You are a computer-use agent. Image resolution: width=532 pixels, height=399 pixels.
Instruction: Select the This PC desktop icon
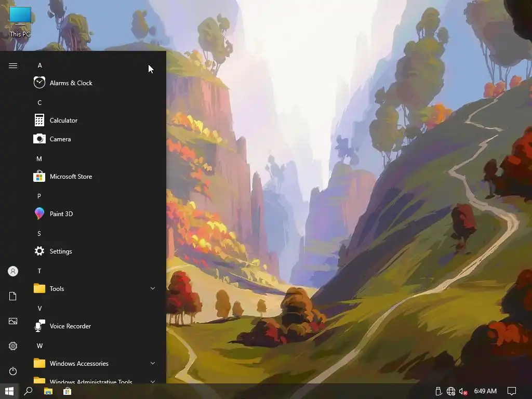(20, 22)
